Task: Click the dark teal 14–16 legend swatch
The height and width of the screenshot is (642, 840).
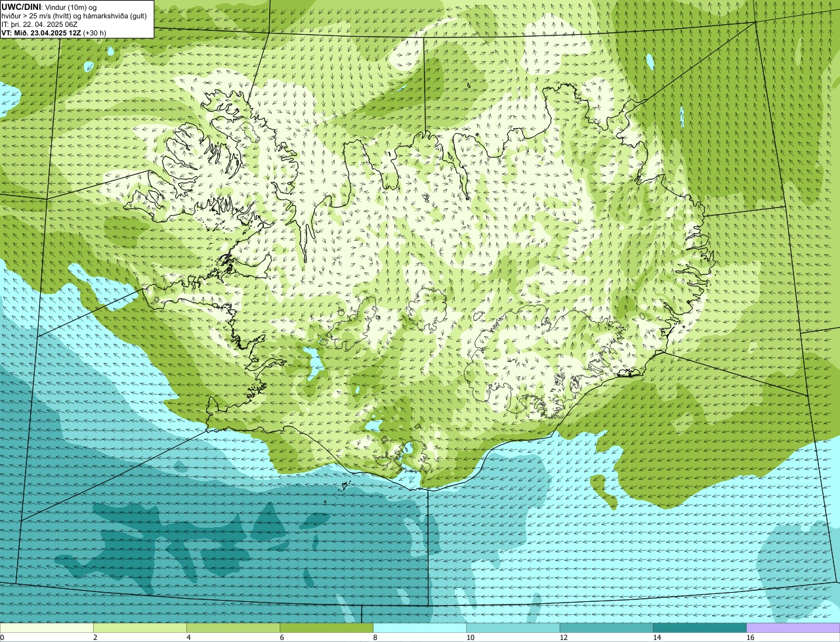Action: coord(700,628)
